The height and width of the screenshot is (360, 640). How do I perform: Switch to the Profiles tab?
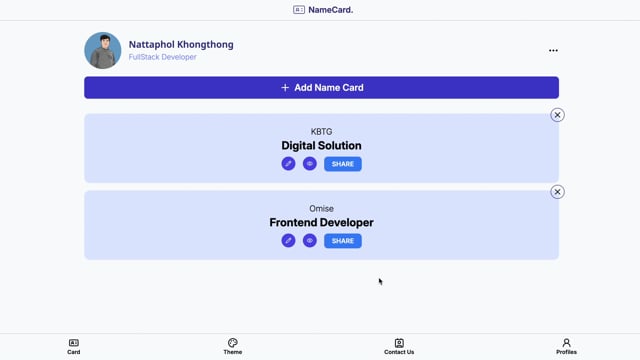pos(566,347)
